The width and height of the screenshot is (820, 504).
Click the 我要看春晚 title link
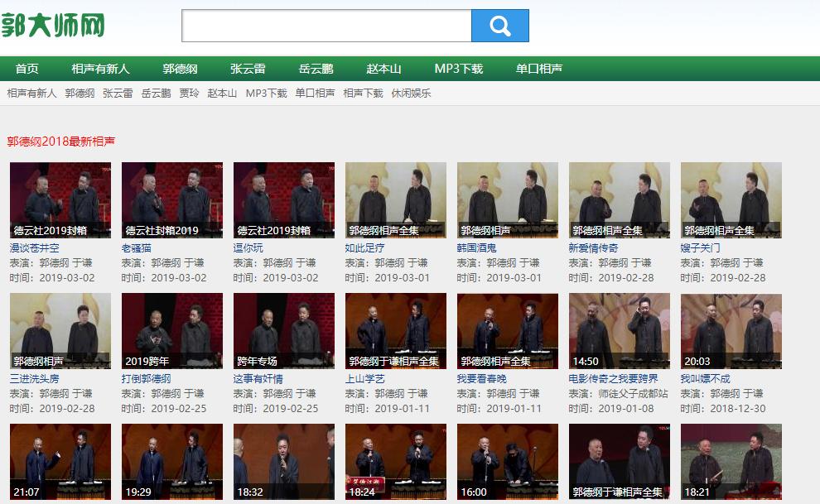click(x=482, y=379)
